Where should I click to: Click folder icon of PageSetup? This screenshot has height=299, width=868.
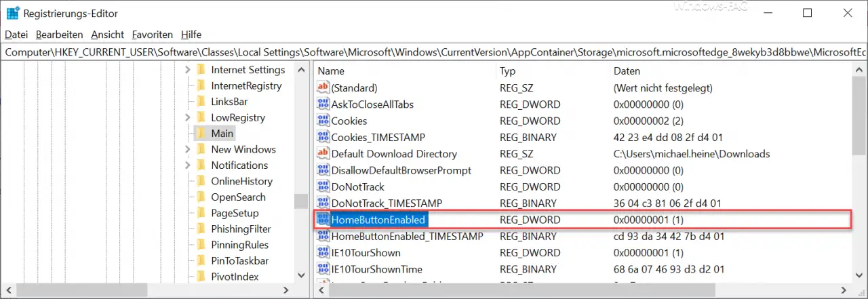(x=201, y=213)
